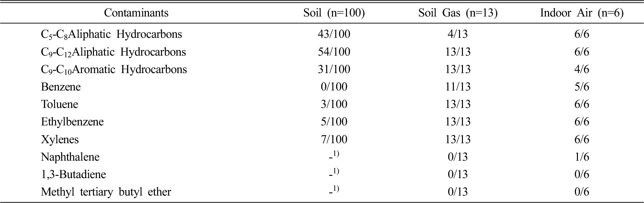Select the Soil (n=100) column header
Image resolution: width=644 pixels, height=203 pixels.
(334, 13)
